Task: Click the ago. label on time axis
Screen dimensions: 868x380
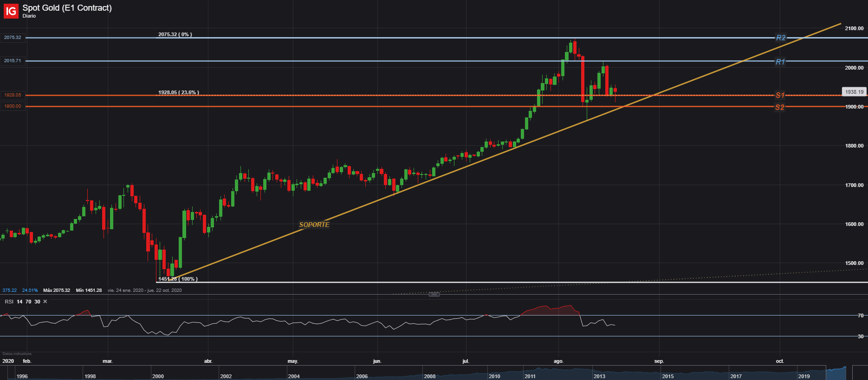Action: (558, 361)
